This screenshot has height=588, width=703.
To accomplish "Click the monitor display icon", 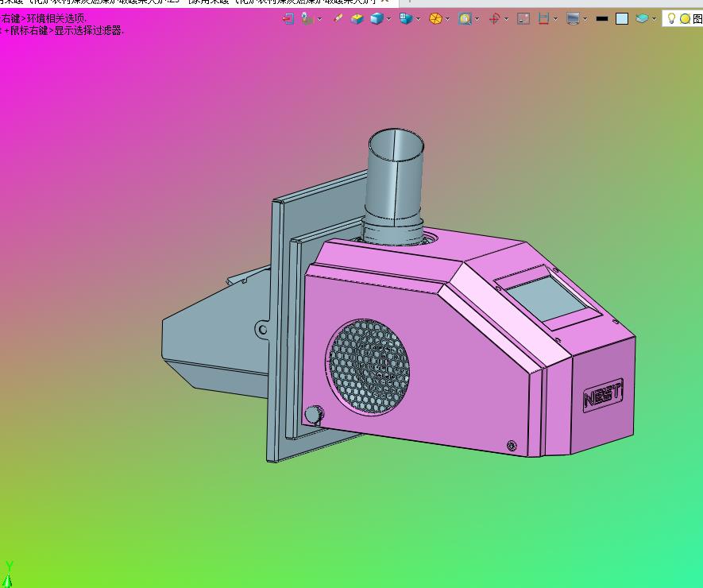I will tap(573, 19).
